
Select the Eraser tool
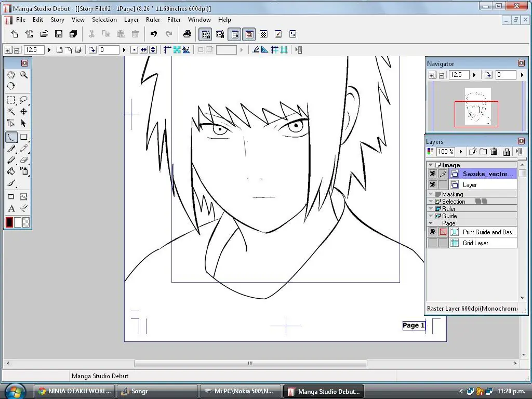24,160
